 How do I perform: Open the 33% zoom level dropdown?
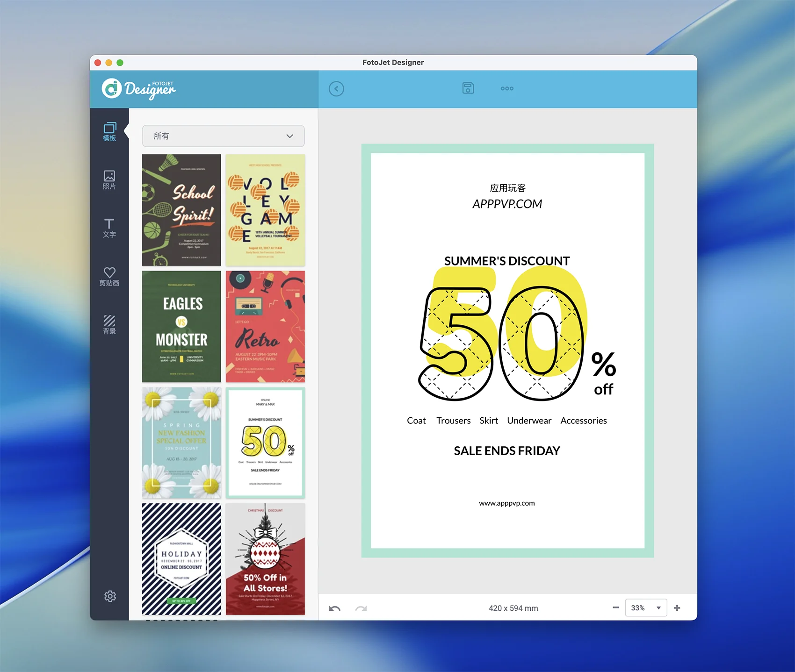pos(645,608)
